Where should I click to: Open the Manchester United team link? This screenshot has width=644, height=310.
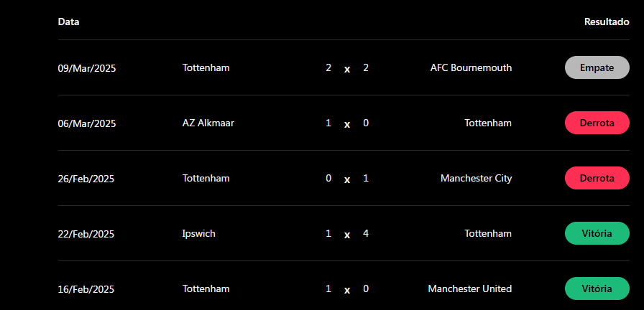(470, 288)
